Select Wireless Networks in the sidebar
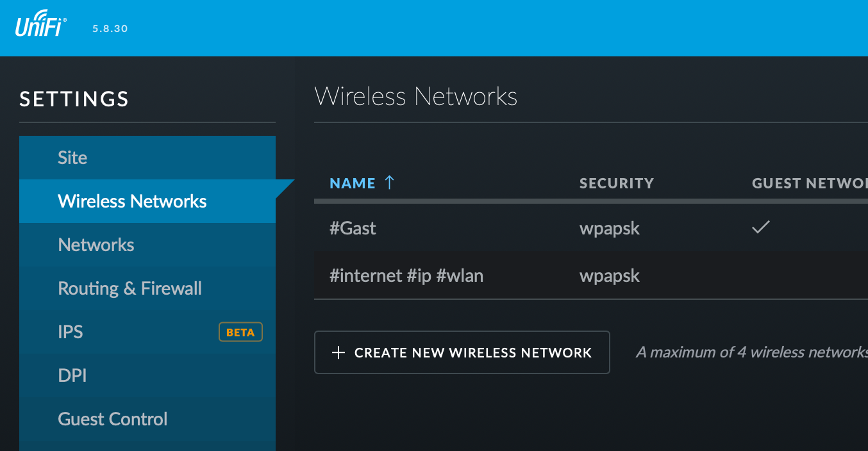 pyautogui.click(x=132, y=201)
